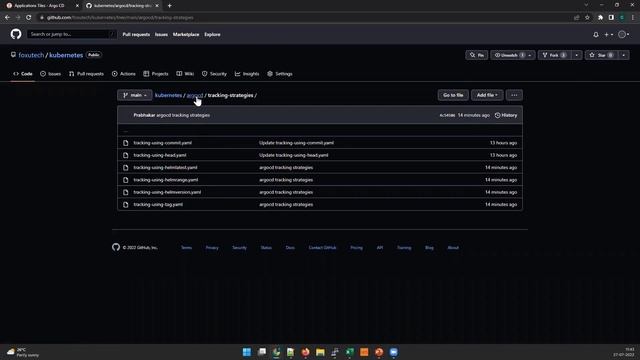Expand the Fork dropdown arrow

(x=576, y=55)
